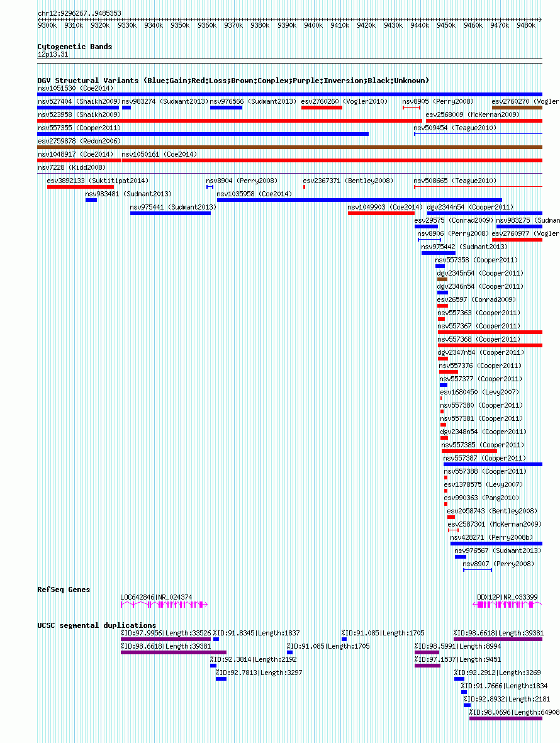Click the nsv557355 (Cooper2011) gain bar

pyautogui.click(x=203, y=134)
